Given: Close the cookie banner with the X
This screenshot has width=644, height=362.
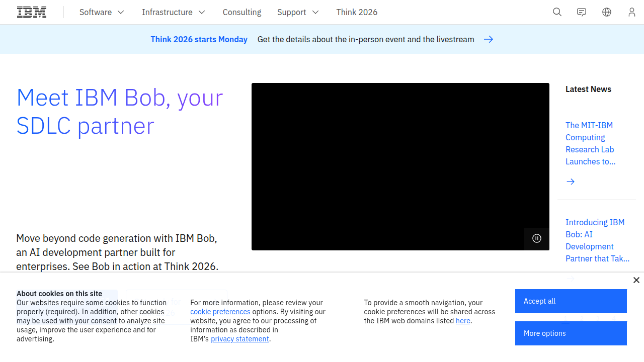Looking at the screenshot, I should click(636, 280).
